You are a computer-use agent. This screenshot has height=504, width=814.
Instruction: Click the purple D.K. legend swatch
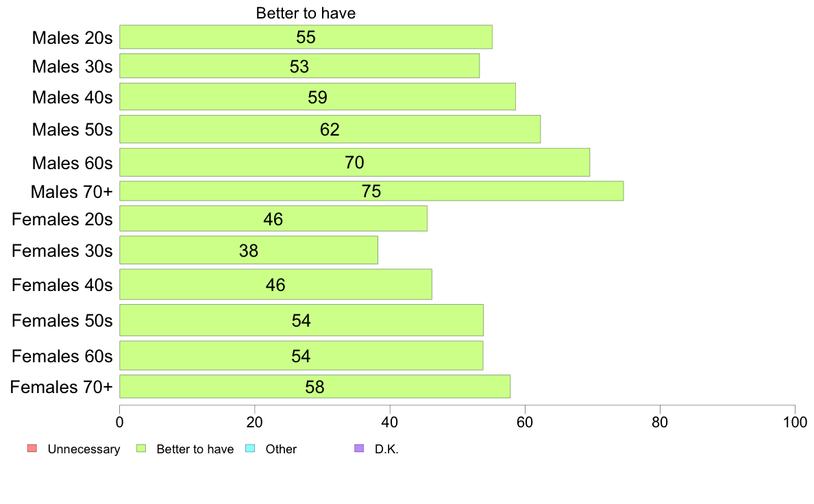pos(359,449)
